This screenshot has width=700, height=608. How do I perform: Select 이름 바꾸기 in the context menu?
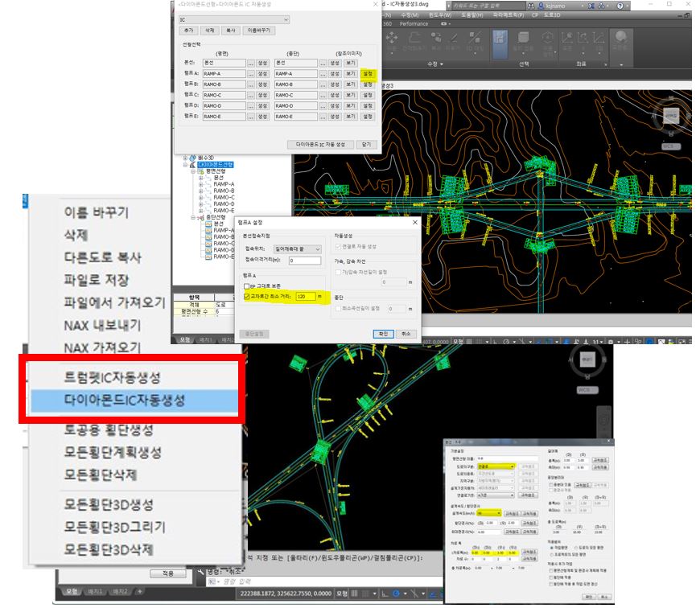(x=97, y=212)
